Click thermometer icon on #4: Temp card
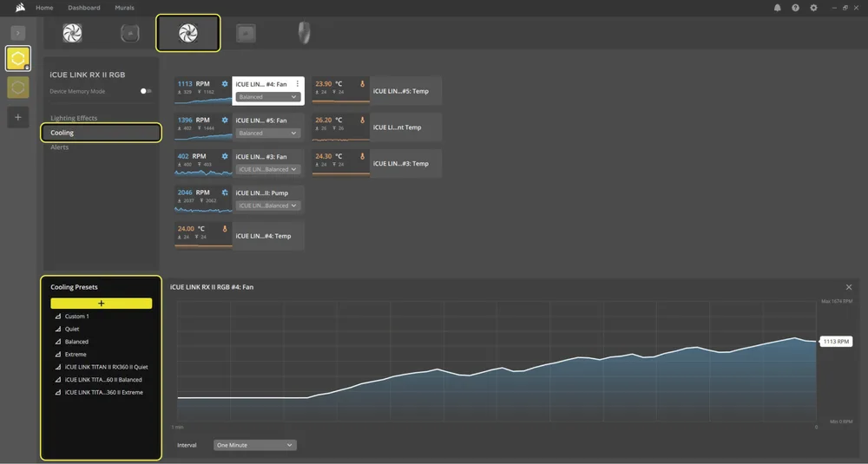Viewport: 868px width, 464px height. (225, 228)
